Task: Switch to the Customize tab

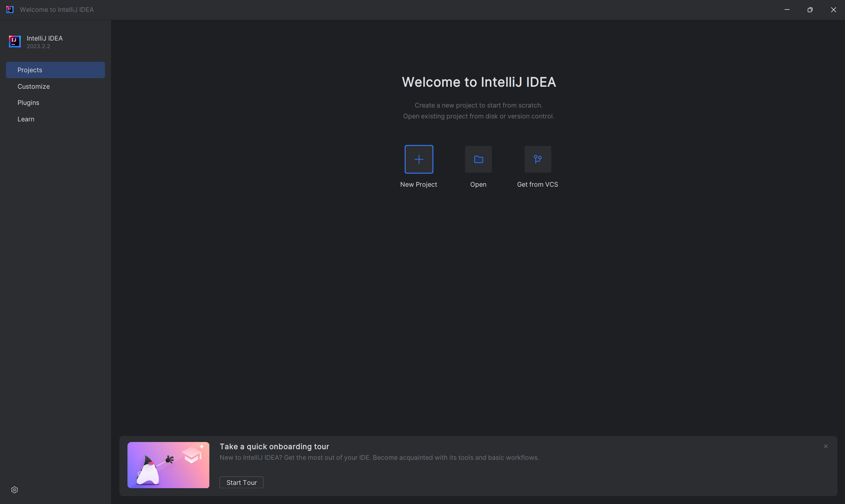Action: click(34, 86)
